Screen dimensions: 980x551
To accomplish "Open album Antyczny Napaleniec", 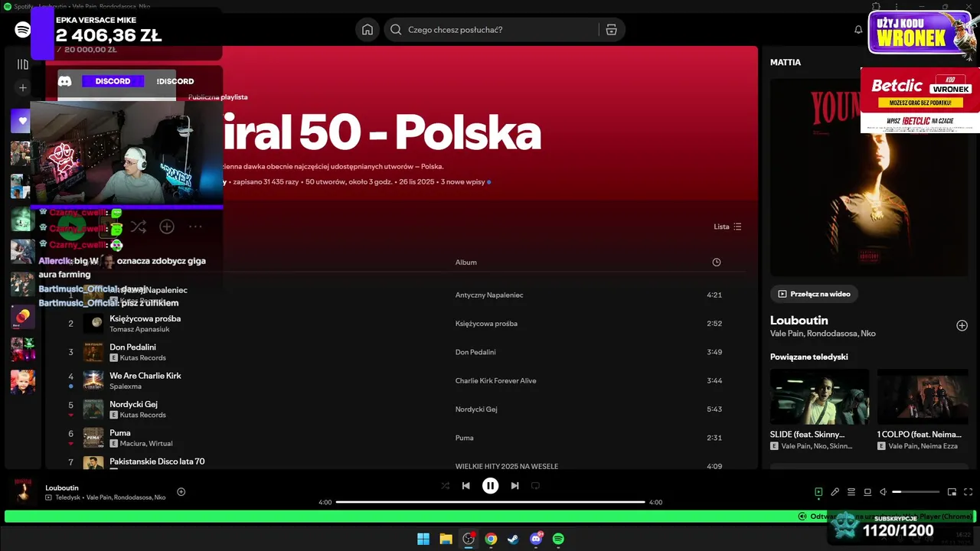I will [x=489, y=295].
